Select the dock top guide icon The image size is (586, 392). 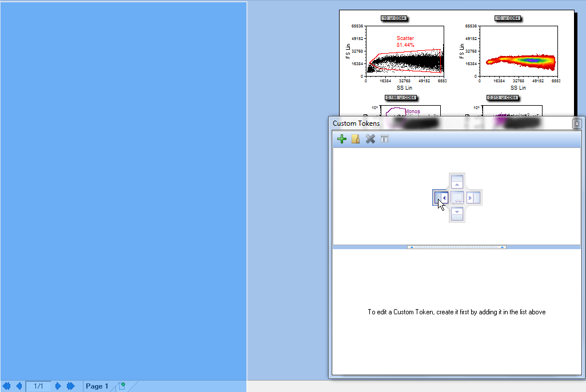[x=457, y=182]
